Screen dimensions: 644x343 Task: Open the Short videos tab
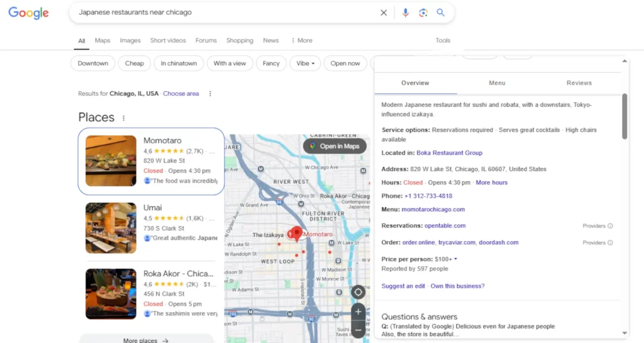point(168,40)
